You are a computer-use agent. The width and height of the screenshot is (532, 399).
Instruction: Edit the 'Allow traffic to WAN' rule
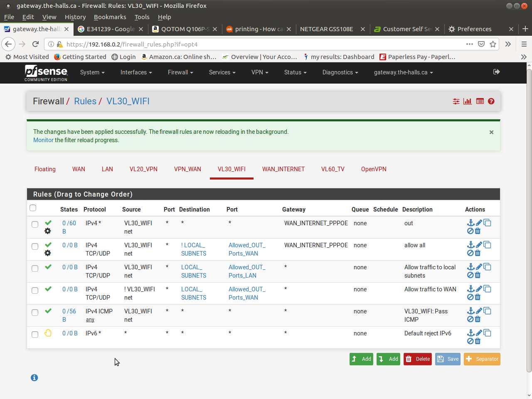click(479, 289)
